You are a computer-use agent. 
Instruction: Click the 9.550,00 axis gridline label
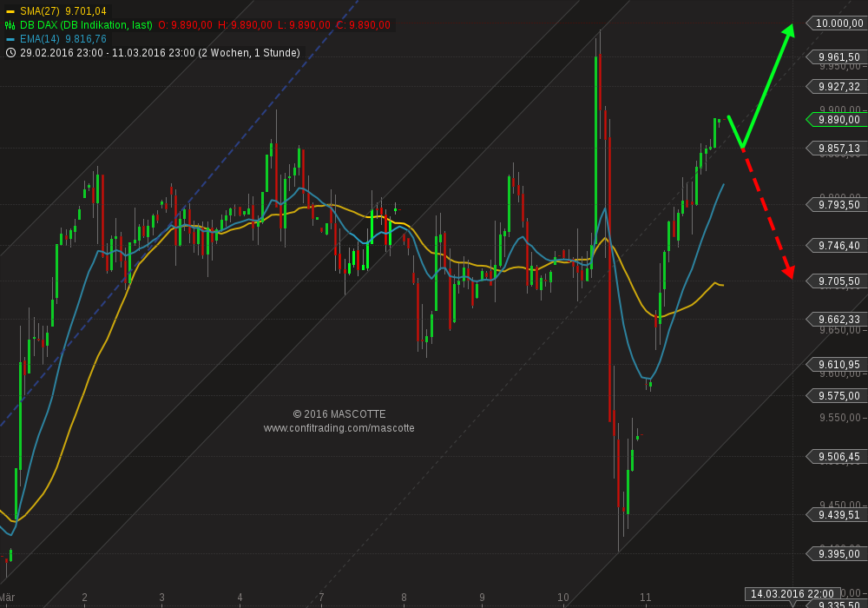pyautogui.click(x=839, y=418)
